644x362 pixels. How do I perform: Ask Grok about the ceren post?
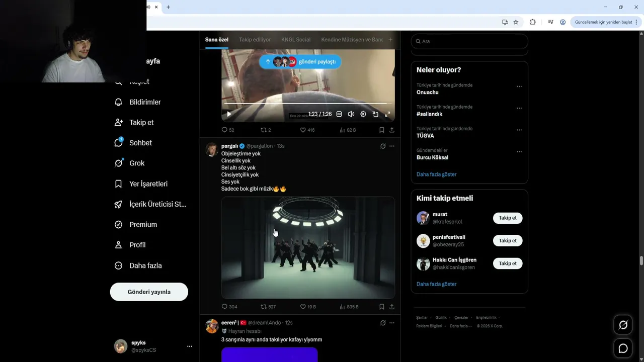coord(383,323)
